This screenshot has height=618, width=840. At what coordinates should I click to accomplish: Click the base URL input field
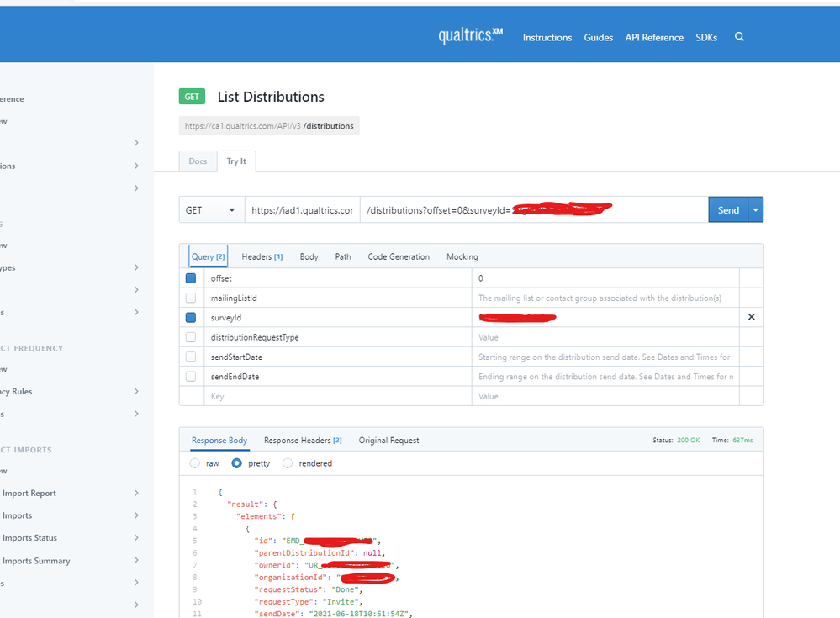click(x=302, y=210)
